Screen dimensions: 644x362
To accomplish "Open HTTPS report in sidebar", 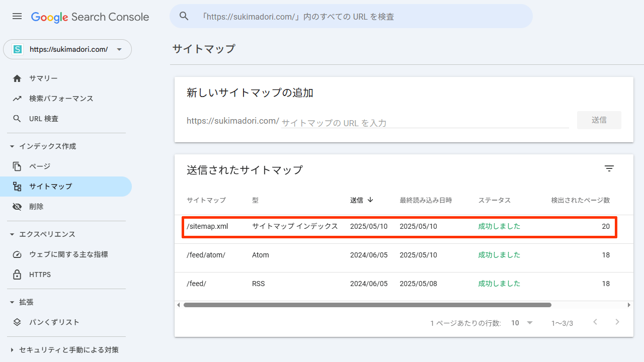I will point(66,275).
